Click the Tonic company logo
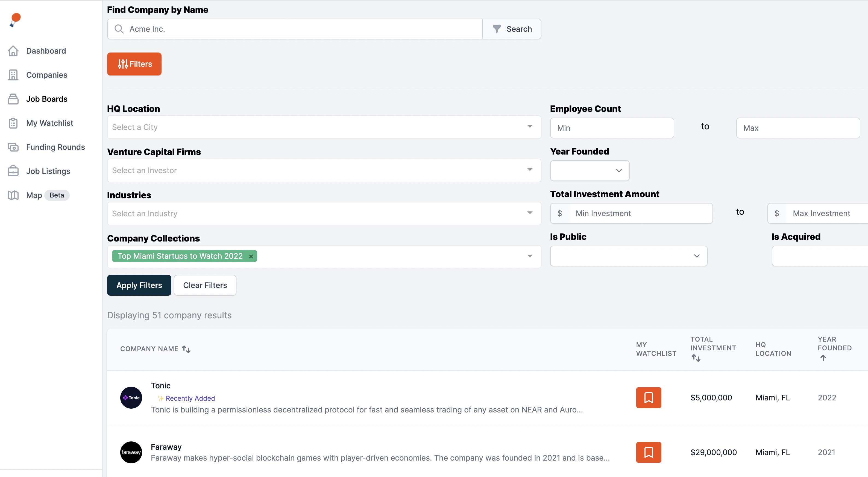Screen dimensions: 868x477 [x=131, y=397]
